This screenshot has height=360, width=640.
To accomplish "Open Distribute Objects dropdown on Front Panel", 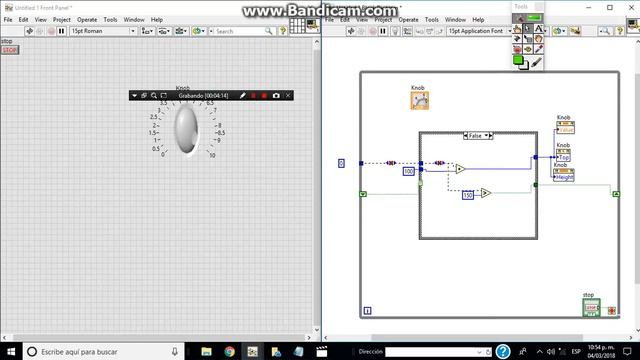I will [164, 31].
